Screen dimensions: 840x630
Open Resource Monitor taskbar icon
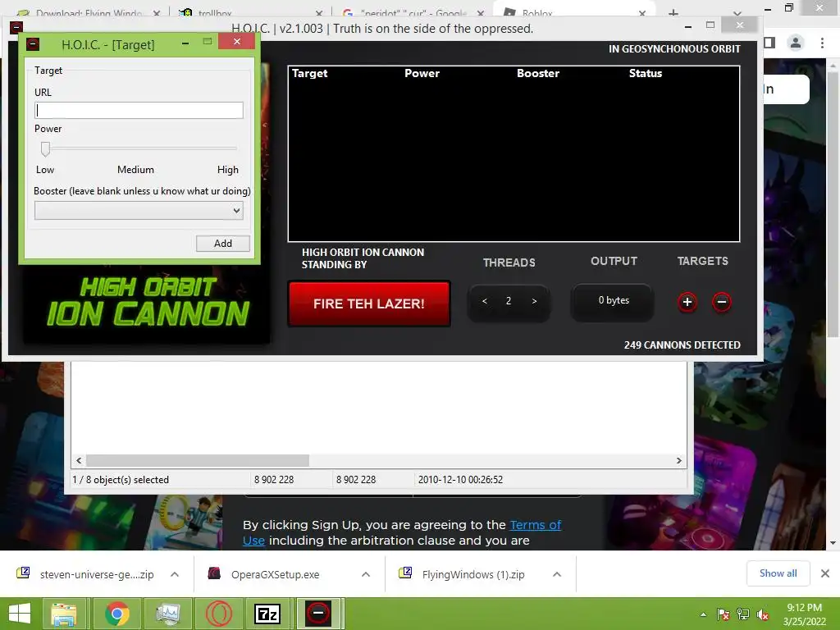click(168, 614)
